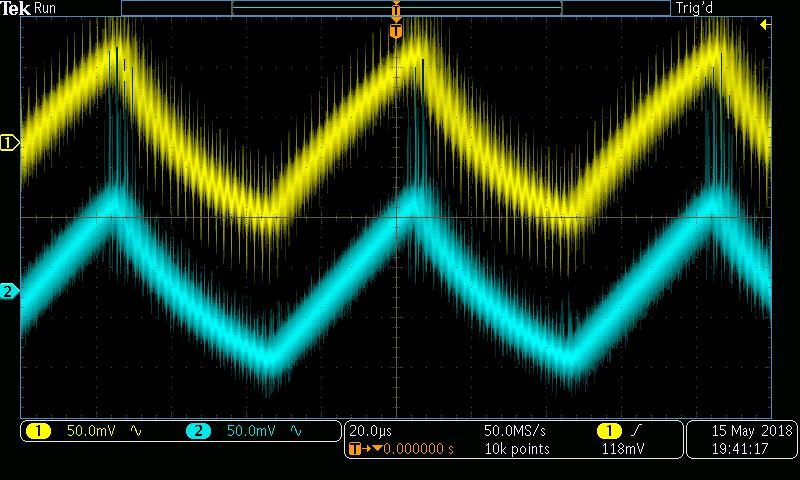Click channel 1 AC coupling symbol
Viewport: 800px width, 480px height.
coord(136,431)
